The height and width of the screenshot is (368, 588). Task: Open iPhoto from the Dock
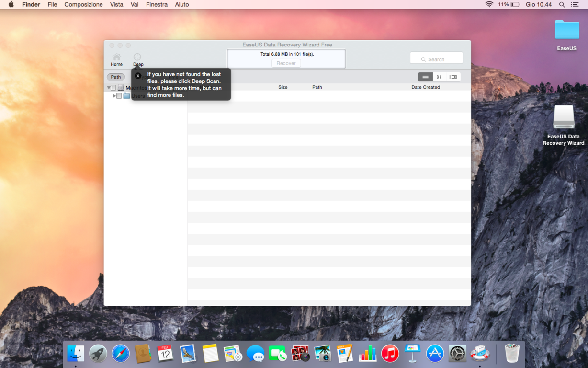pos(323,354)
